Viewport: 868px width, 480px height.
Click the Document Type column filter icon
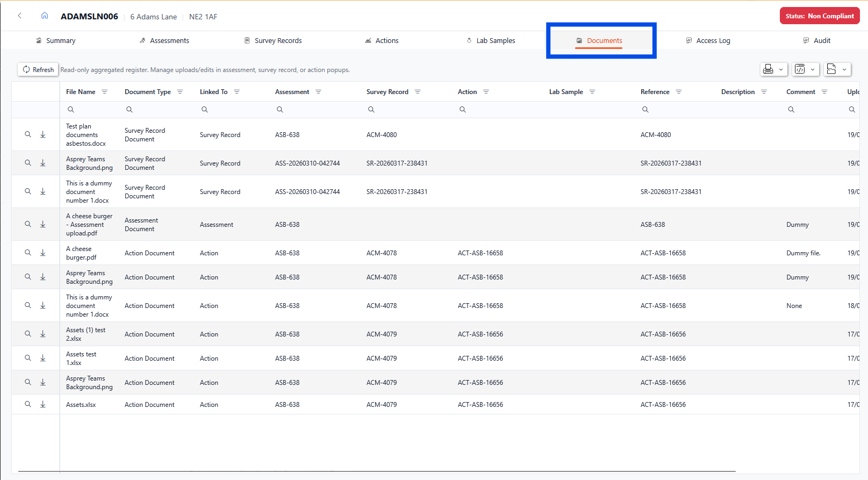[x=180, y=92]
